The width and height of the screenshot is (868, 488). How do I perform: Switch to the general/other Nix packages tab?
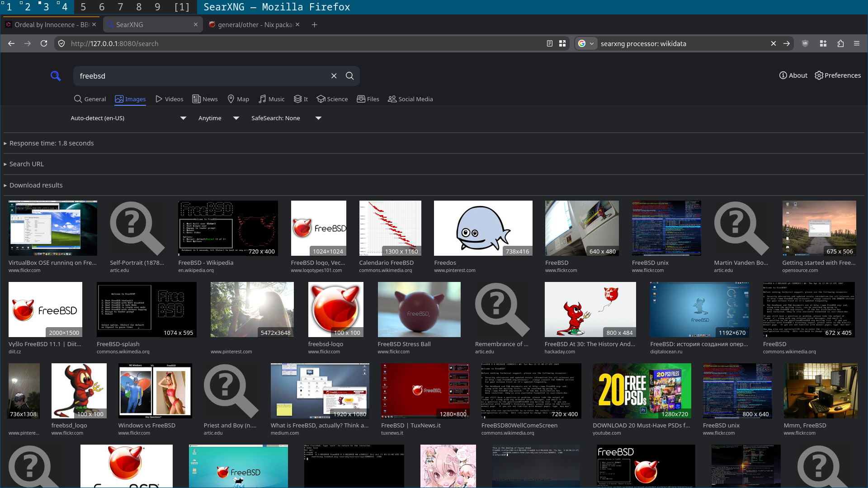point(255,24)
